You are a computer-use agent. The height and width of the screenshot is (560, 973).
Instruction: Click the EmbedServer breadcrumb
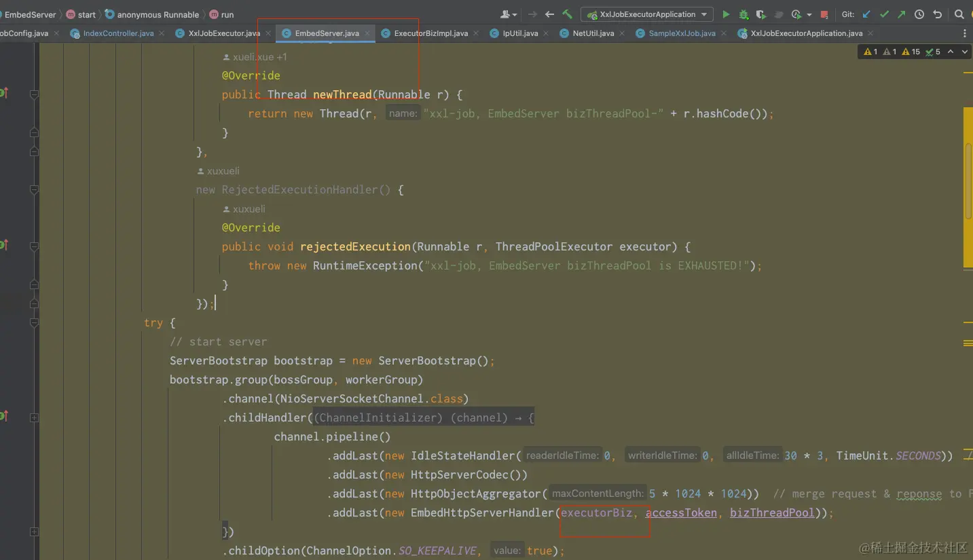pos(30,14)
